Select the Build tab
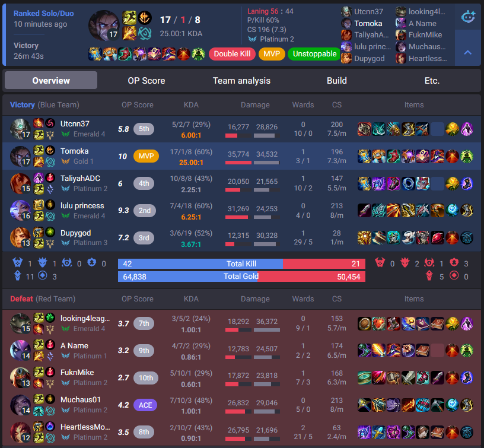The height and width of the screenshot is (448, 484). 337,81
